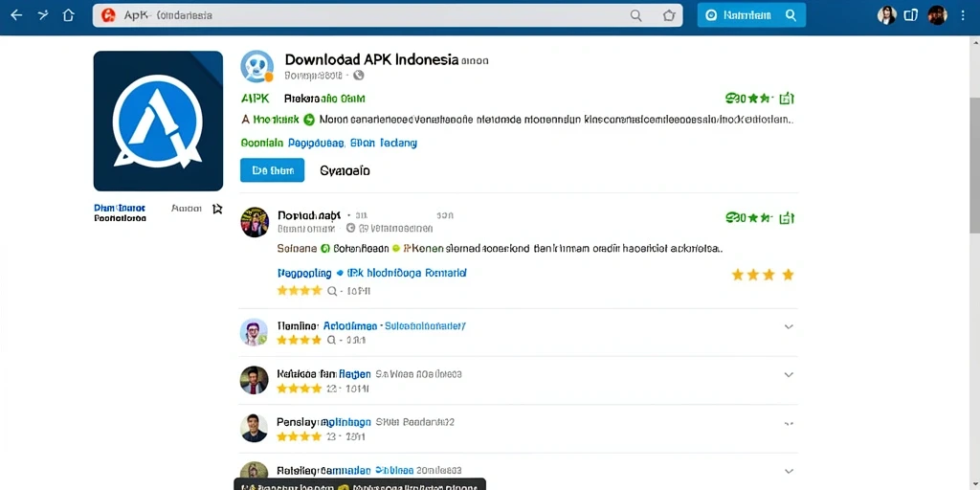
Task: Open the Hamline reviewer avatar
Action: pyautogui.click(x=254, y=332)
